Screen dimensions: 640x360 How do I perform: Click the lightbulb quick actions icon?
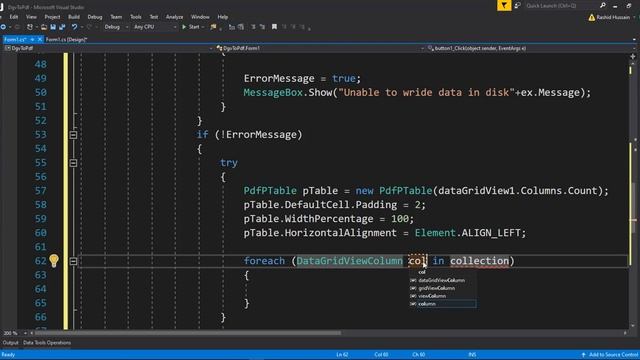[54, 260]
